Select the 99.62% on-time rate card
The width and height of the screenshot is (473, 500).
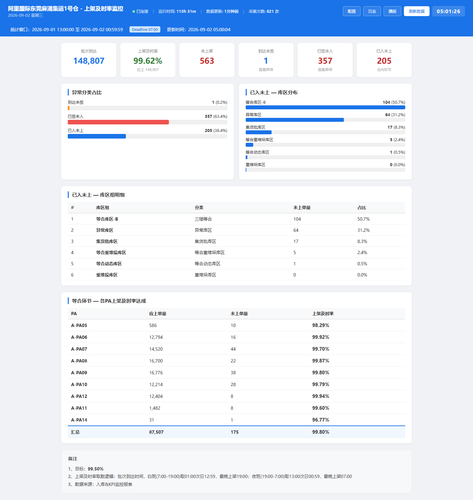tap(148, 60)
